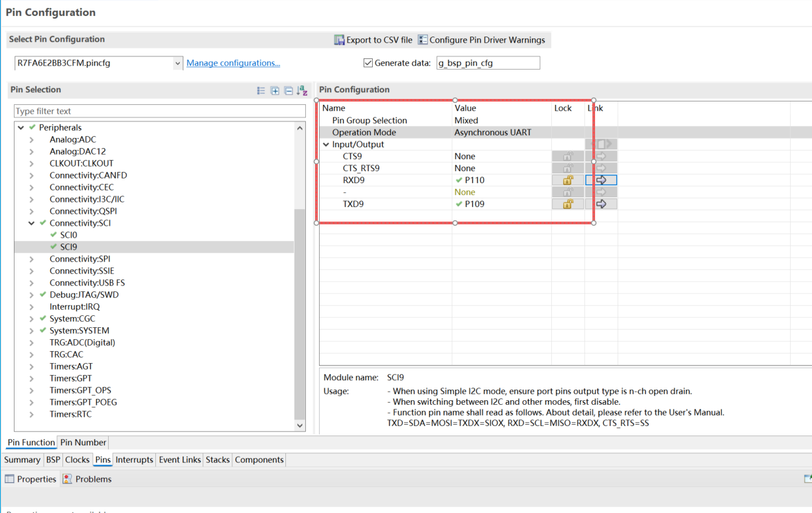Image resolution: width=812 pixels, height=513 pixels.
Task: Toggle the lock icon for RXD9
Action: coord(568,180)
